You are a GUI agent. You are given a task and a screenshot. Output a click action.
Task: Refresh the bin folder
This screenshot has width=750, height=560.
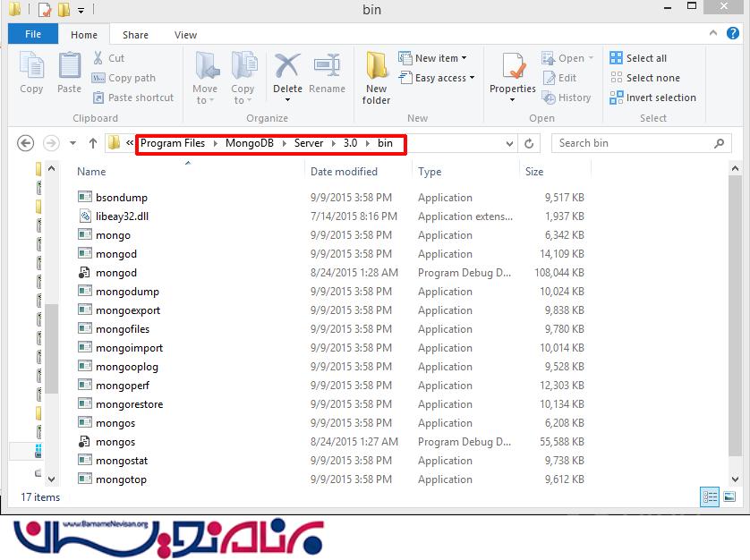529,143
